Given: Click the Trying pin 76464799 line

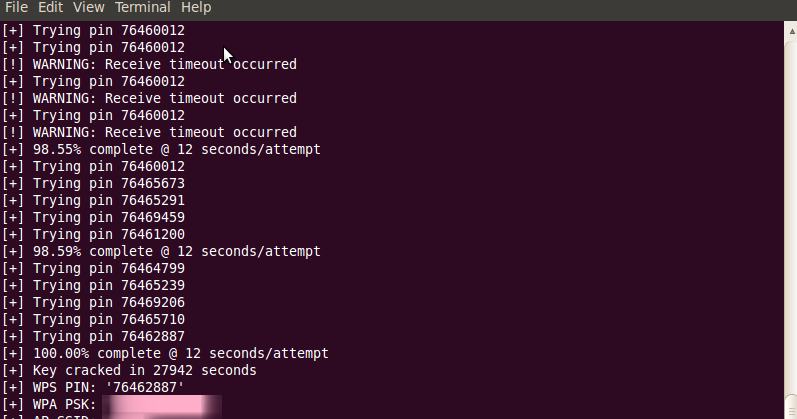Looking at the screenshot, I should point(94,268).
